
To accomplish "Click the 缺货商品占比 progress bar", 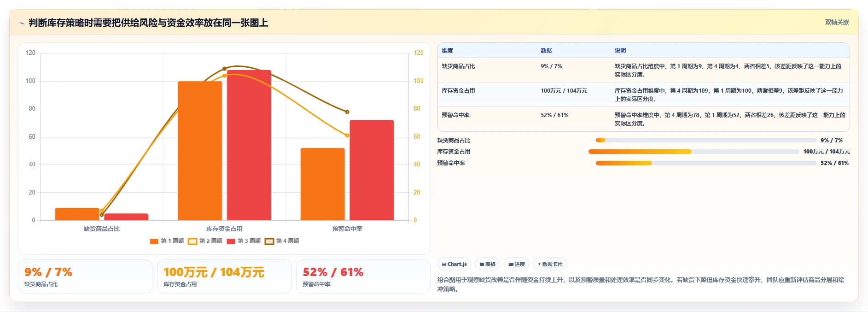I will coord(706,140).
